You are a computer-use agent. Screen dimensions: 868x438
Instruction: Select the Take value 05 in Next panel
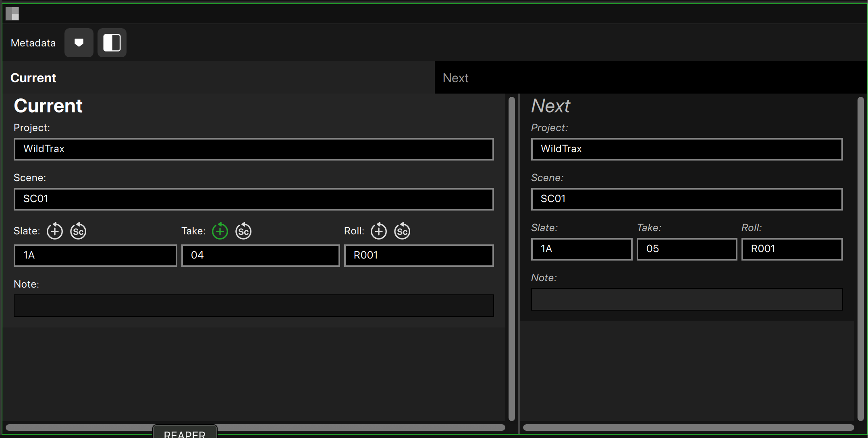686,248
